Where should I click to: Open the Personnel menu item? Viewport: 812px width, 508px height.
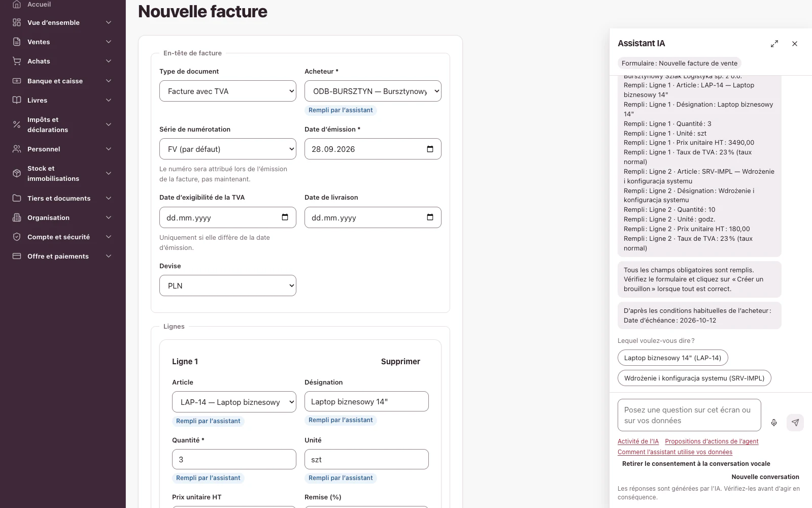click(63, 149)
